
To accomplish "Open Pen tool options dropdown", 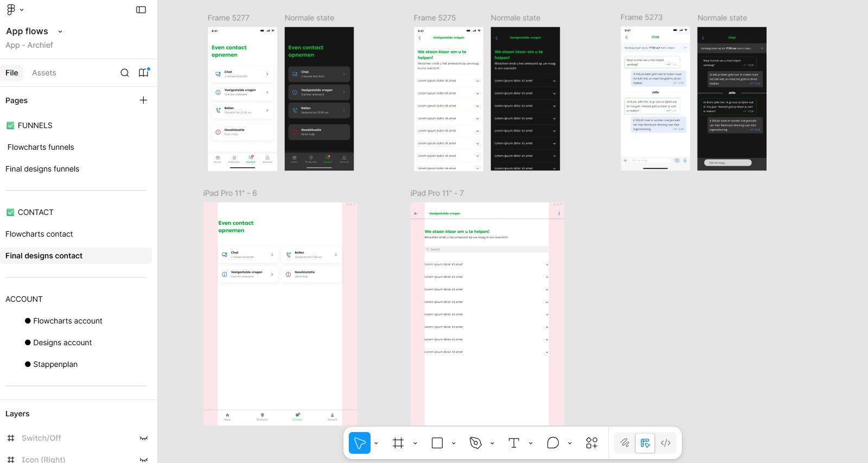I will (x=492, y=443).
